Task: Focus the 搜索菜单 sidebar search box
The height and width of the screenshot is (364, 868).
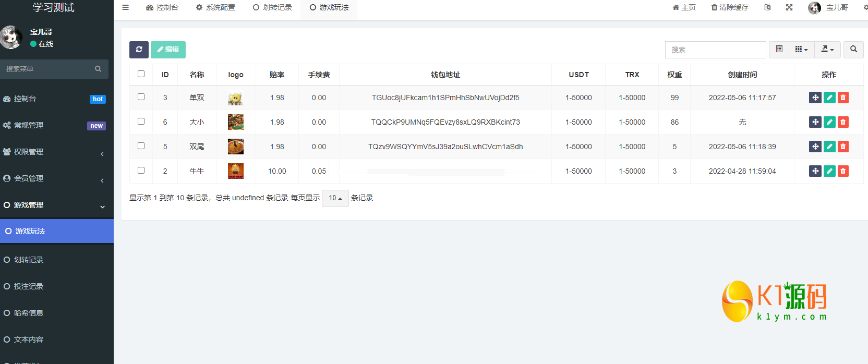Action: pos(54,69)
